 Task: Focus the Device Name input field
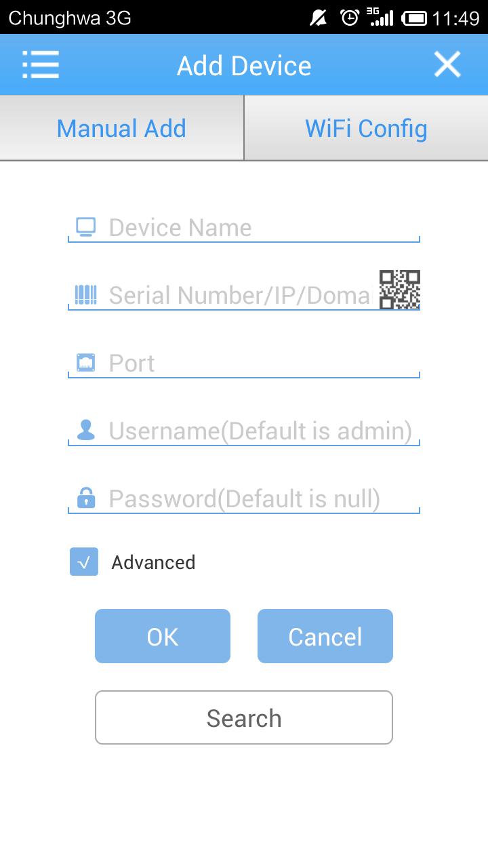244,227
